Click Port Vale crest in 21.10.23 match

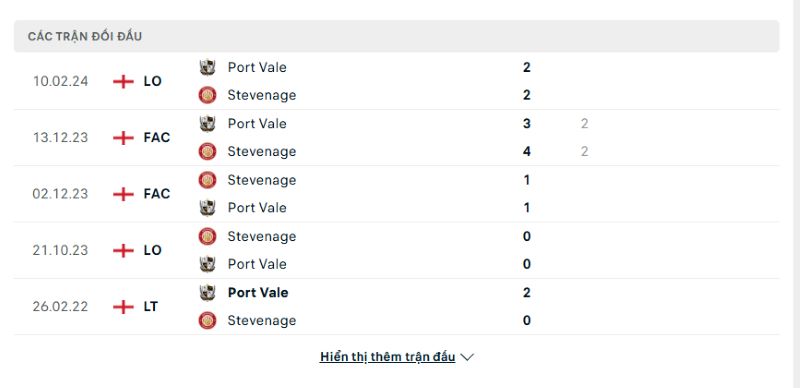pos(207,264)
